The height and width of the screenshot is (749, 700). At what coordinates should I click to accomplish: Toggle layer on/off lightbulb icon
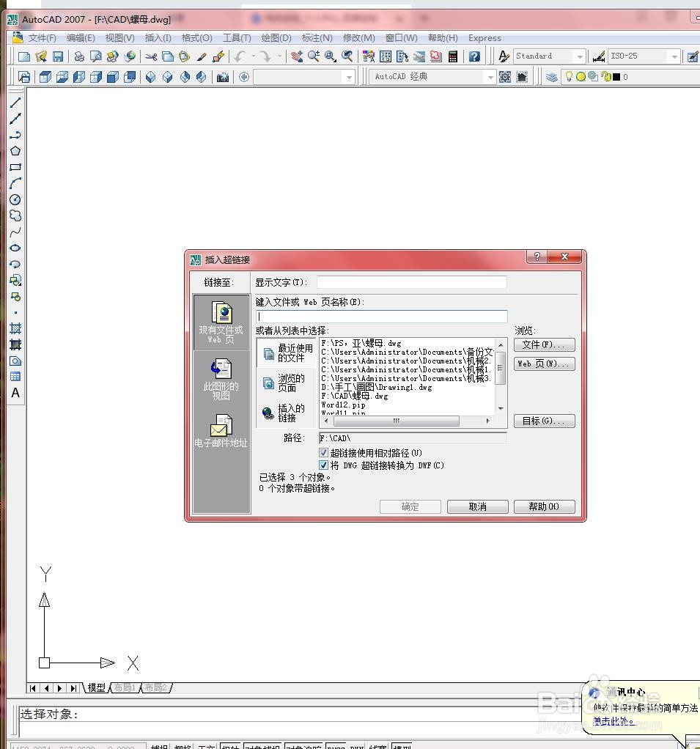pyautogui.click(x=569, y=76)
